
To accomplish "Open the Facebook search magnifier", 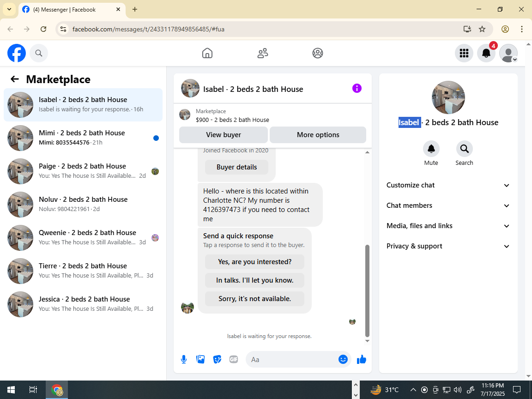I will (39, 53).
